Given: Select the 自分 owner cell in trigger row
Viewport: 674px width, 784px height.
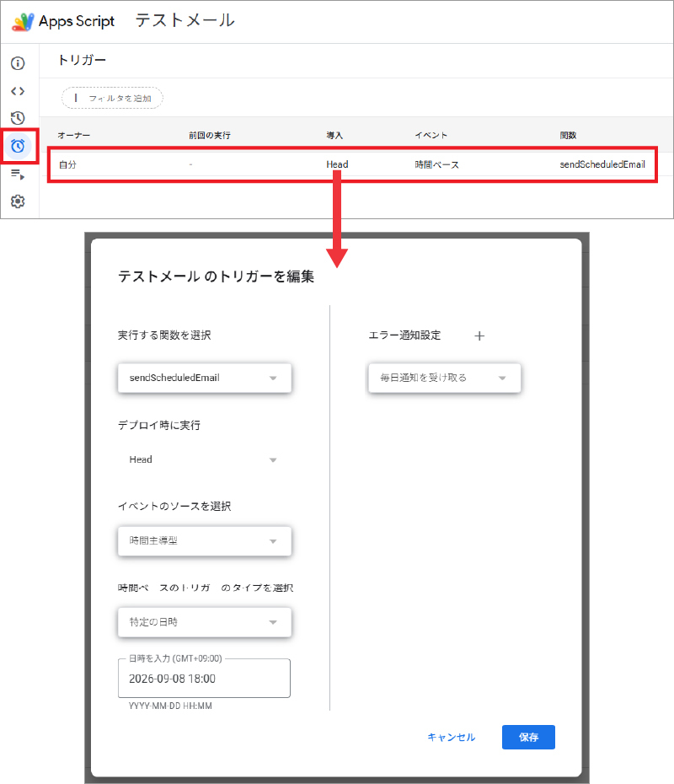Looking at the screenshot, I should (67, 164).
